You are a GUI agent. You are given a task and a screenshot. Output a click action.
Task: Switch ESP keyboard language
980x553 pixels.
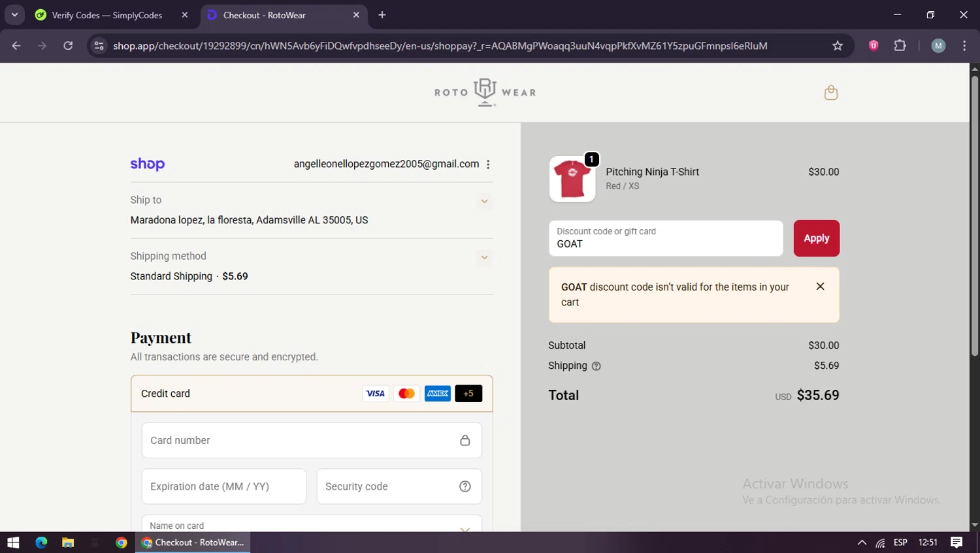click(x=900, y=543)
